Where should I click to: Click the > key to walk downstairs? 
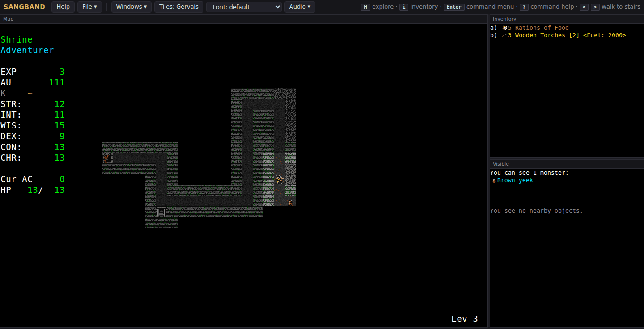[x=595, y=7]
